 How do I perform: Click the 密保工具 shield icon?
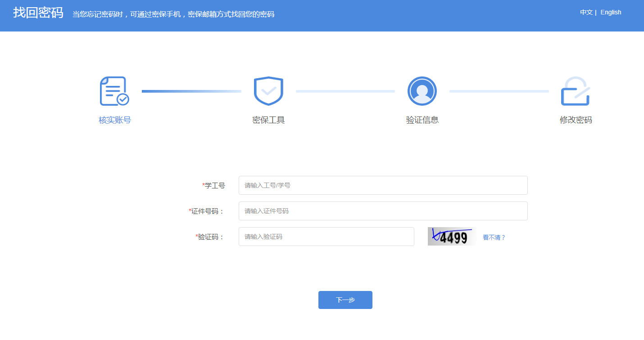click(268, 91)
